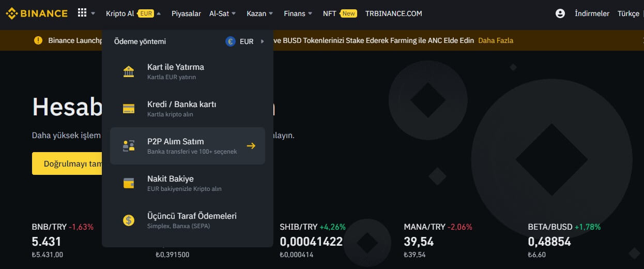Click the ₺0,000414 converted value
The height and width of the screenshot is (269, 644).
click(x=297, y=255)
